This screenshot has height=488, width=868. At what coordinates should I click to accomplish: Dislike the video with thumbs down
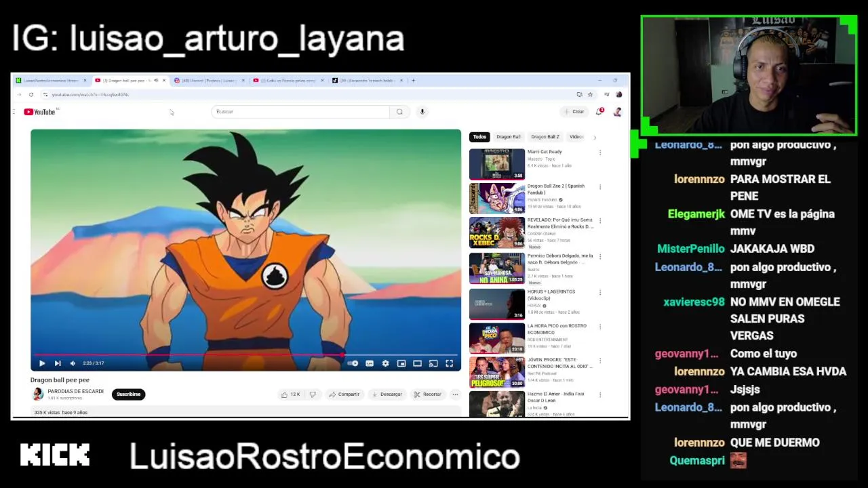click(313, 394)
